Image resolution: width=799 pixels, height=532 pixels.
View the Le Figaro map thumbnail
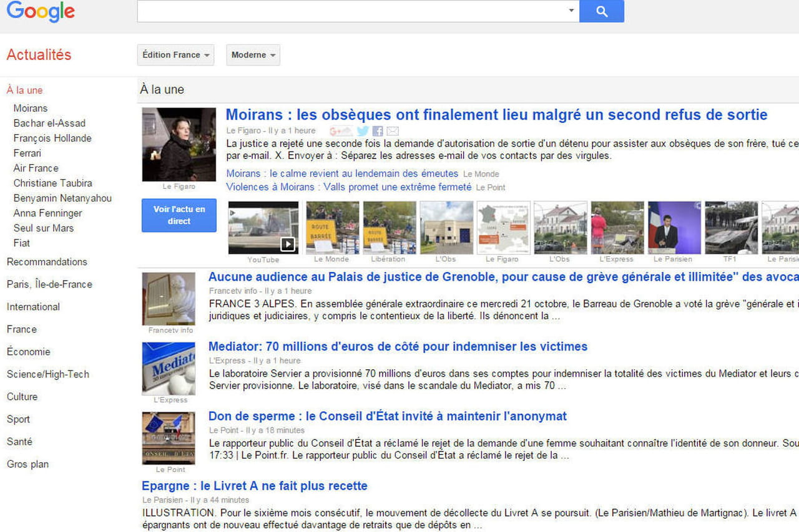(503, 228)
